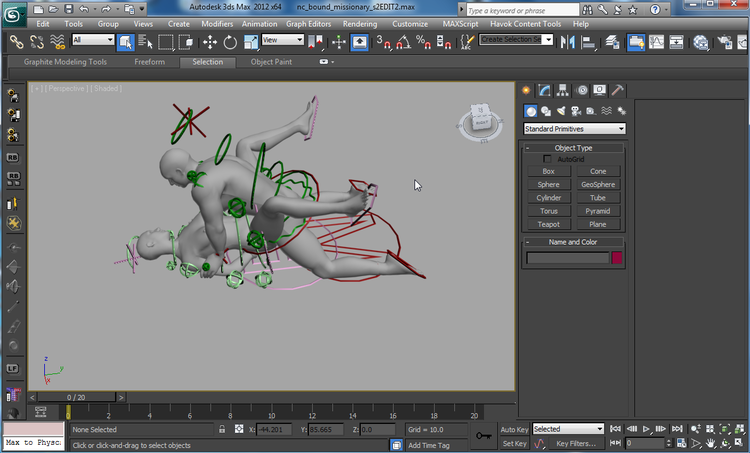750x453 pixels.
Task: Activate Select and Scale tool
Action: pos(251,42)
